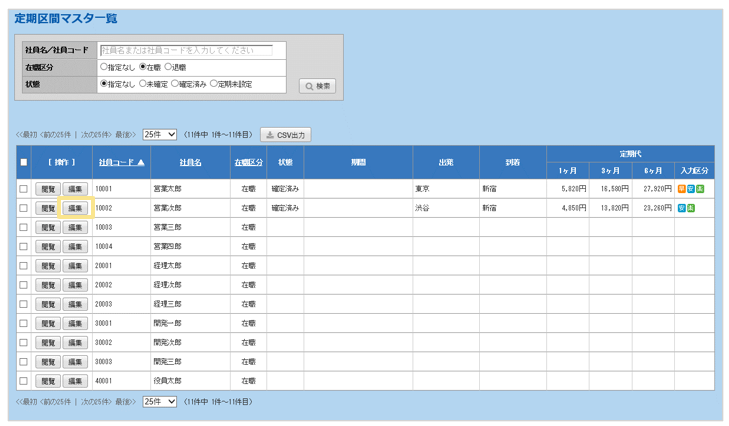The height and width of the screenshot is (426, 729).
Task: Open the top 25件 page size dropdown
Action: (159, 134)
